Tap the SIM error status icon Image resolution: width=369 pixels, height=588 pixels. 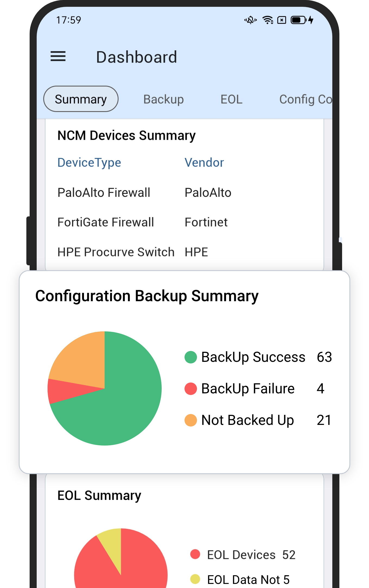click(282, 20)
